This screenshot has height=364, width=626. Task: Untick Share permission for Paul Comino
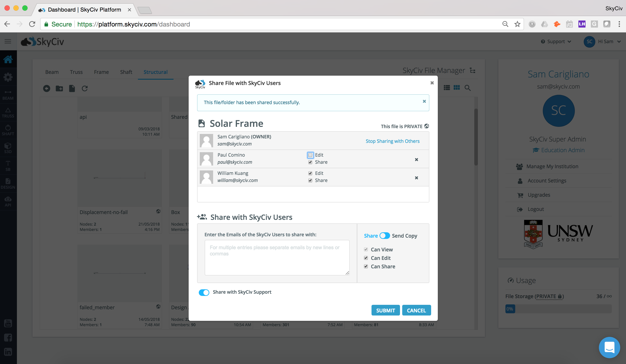[310, 162]
